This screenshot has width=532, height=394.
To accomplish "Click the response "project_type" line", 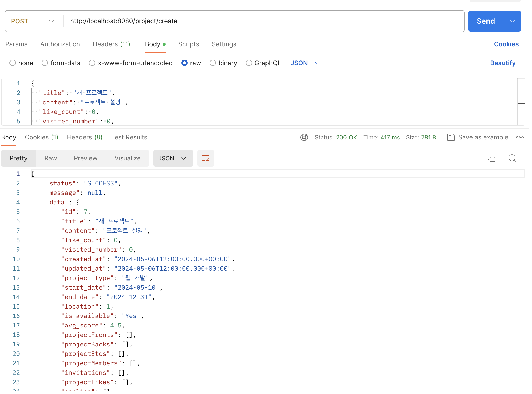I will click(107, 278).
